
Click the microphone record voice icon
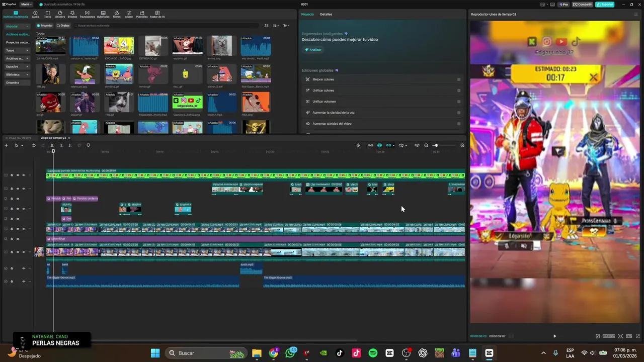pyautogui.click(x=358, y=145)
